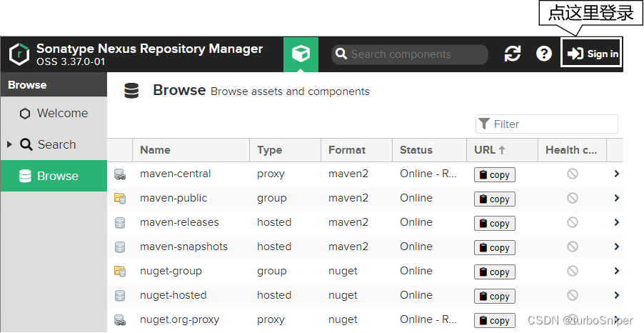Open Search in the sidebar
This screenshot has height=333, width=644.
(x=54, y=145)
